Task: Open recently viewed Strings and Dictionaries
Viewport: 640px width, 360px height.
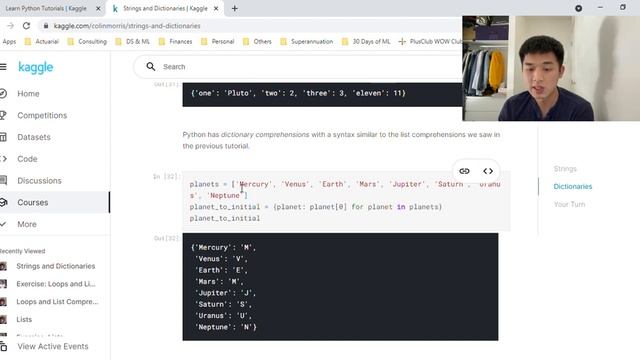Action: (x=56, y=266)
